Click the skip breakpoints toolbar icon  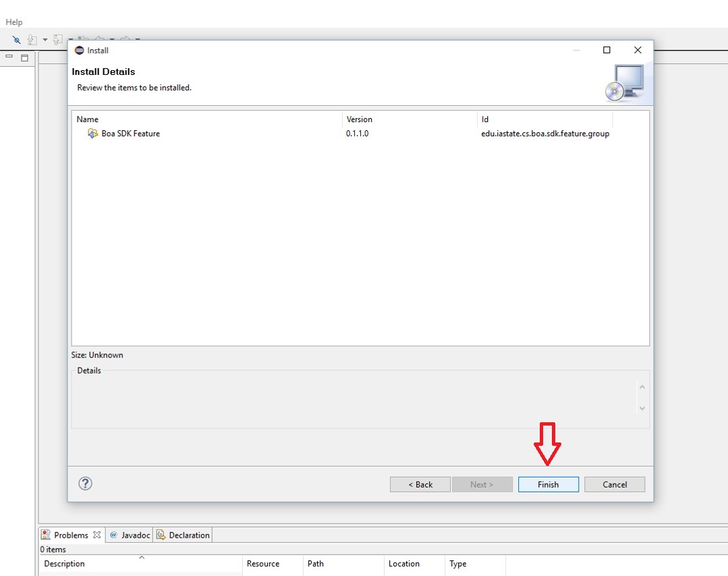point(17,40)
